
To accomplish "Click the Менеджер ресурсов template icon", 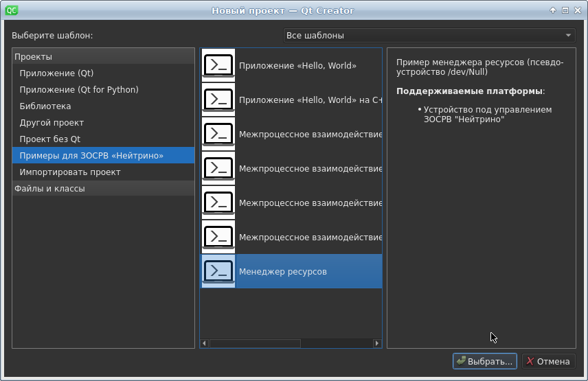I will pyautogui.click(x=218, y=271).
